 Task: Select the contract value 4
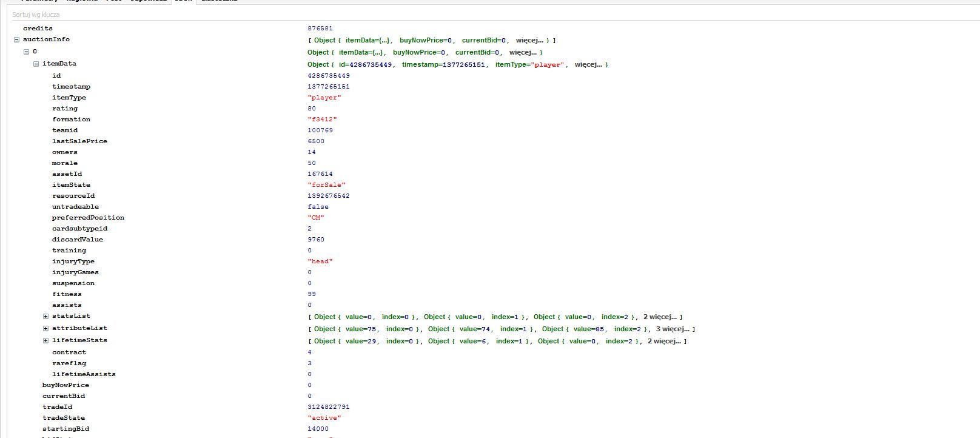[x=309, y=352]
